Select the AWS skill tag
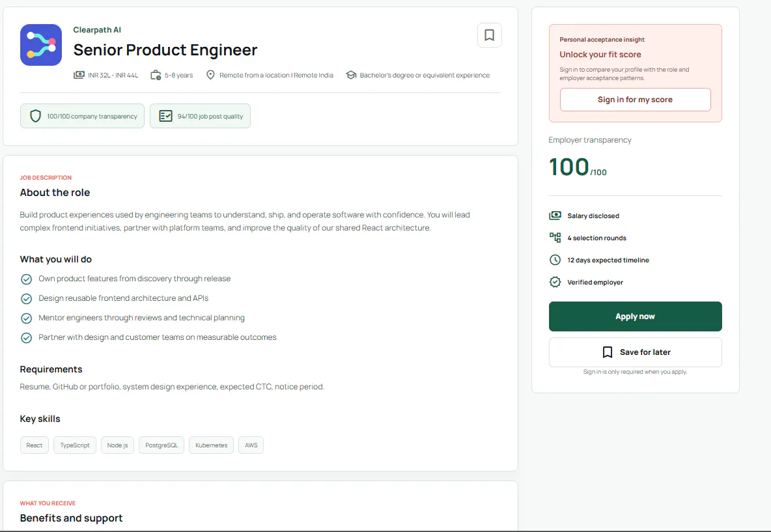 click(x=251, y=445)
